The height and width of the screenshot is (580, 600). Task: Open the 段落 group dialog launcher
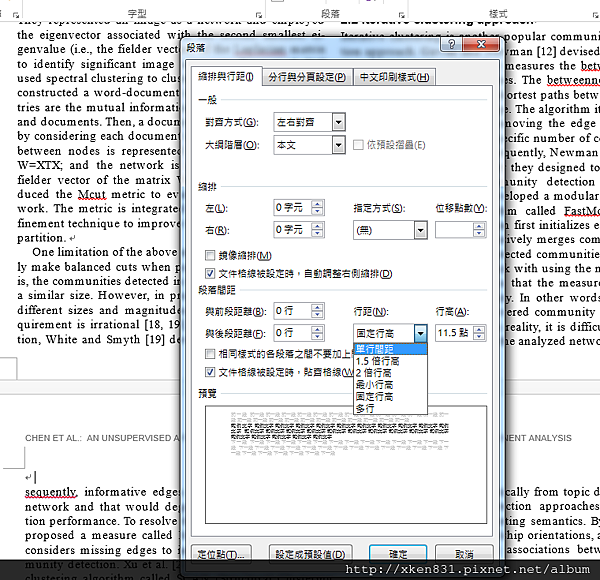pyautogui.click(x=401, y=15)
